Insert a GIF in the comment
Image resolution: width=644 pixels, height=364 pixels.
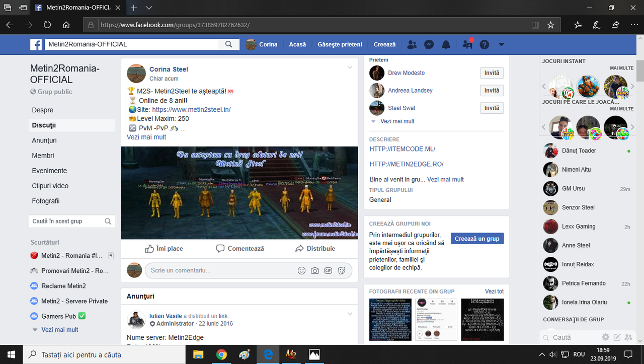(x=328, y=270)
